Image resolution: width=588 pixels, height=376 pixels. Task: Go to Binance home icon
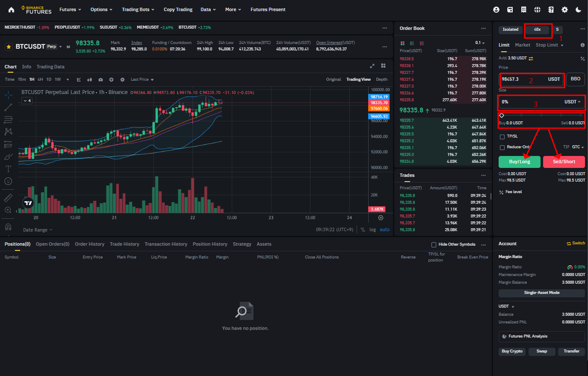(x=11, y=9)
